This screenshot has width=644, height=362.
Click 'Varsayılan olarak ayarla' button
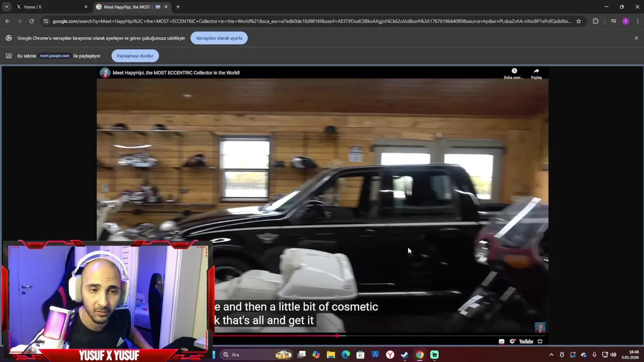point(219,38)
